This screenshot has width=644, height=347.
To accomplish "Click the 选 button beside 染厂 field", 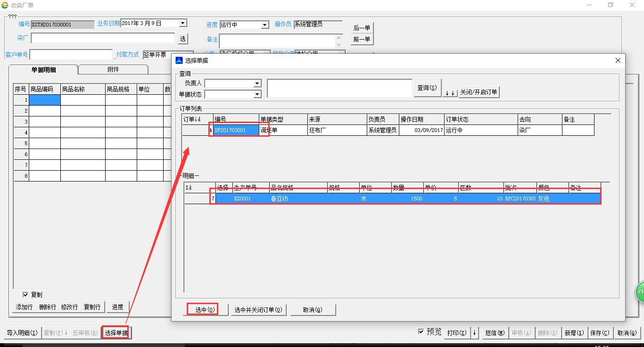I will tap(182, 39).
